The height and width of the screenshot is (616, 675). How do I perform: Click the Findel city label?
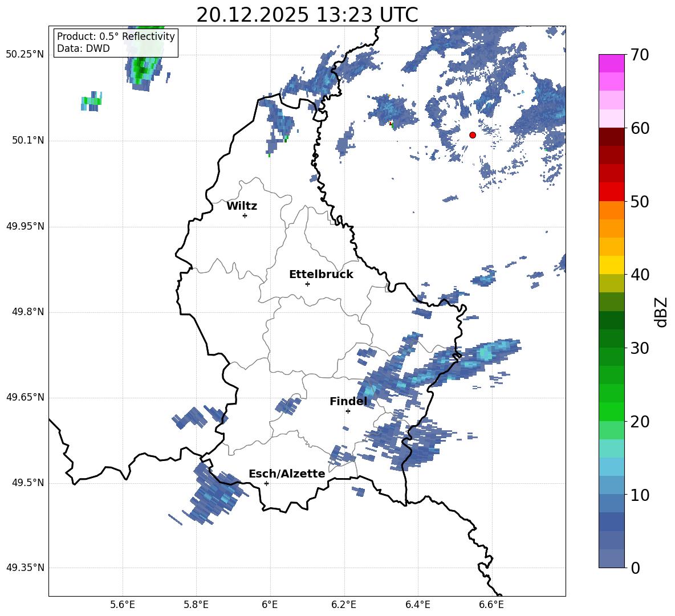click(348, 401)
